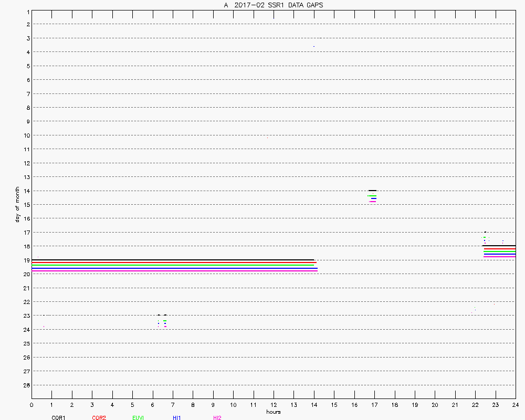Click the magenta HI2 legend label
The width and height of the screenshot is (525, 420).
tap(217, 418)
